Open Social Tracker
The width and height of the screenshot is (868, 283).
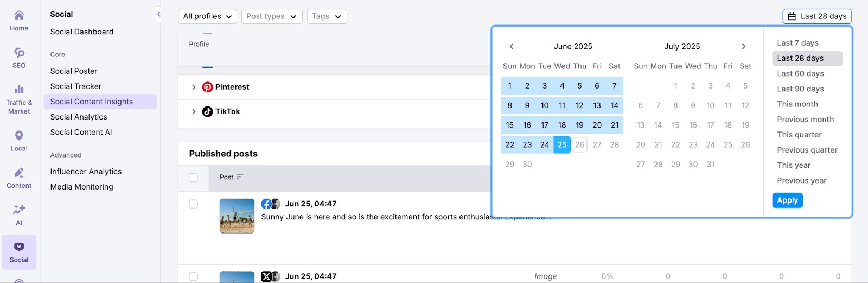click(76, 86)
